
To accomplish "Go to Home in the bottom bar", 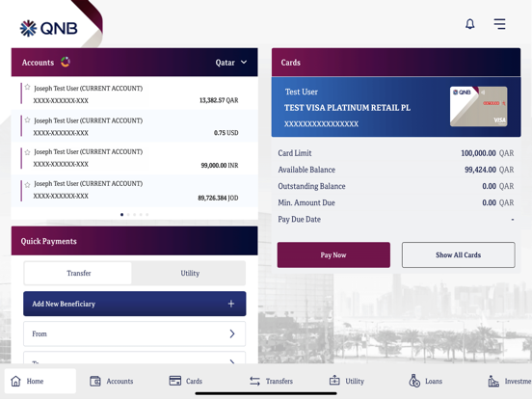I will coord(40,381).
